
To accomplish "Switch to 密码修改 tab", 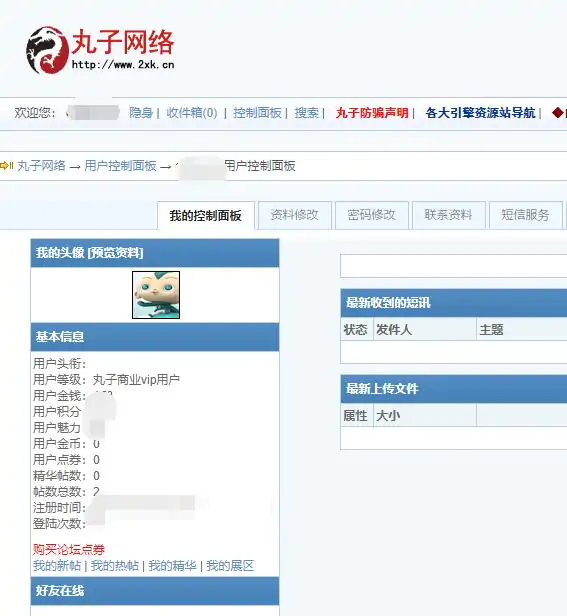I will 371,215.
